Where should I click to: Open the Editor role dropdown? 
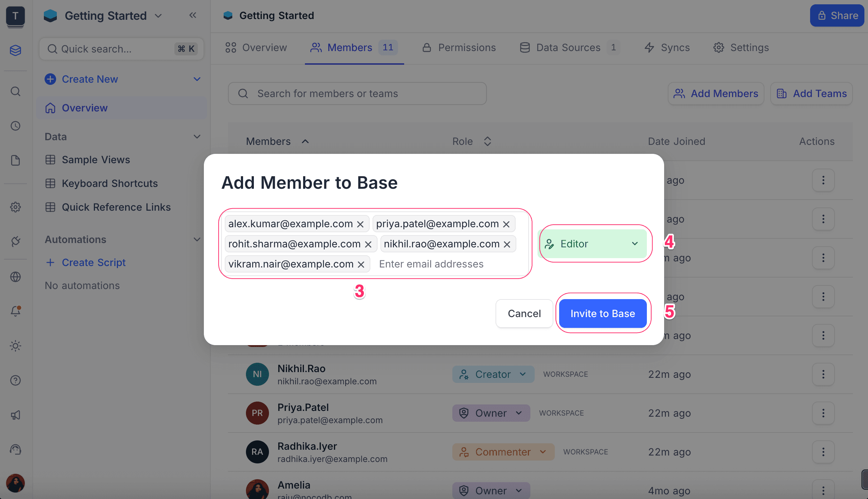(593, 244)
